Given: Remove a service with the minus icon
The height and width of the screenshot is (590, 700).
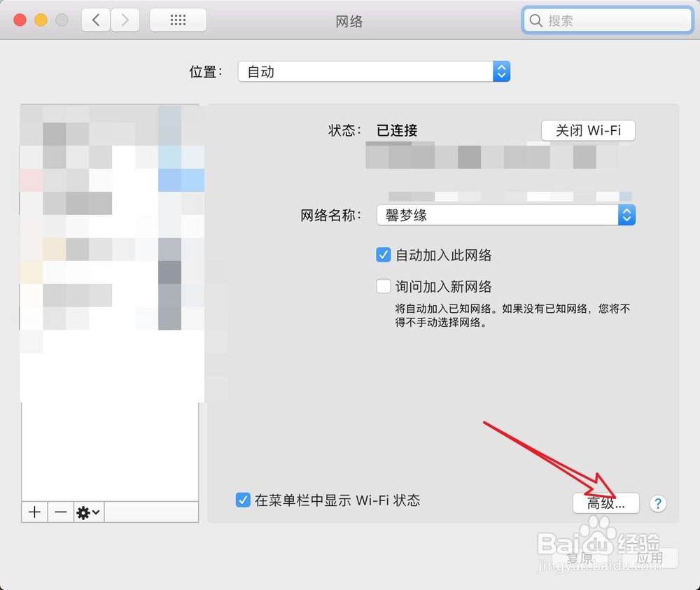Looking at the screenshot, I should point(60,512).
